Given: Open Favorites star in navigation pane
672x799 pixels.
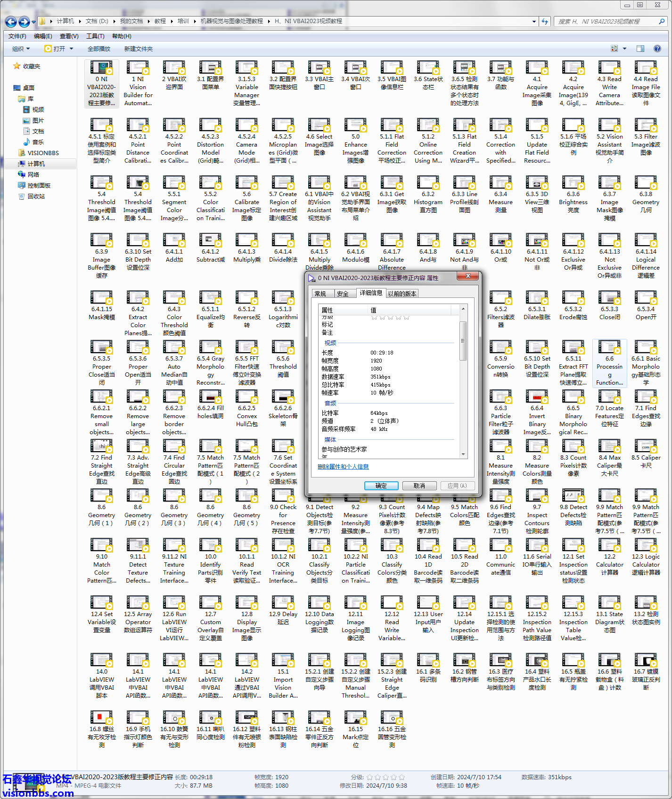Looking at the screenshot, I should pos(27,66).
